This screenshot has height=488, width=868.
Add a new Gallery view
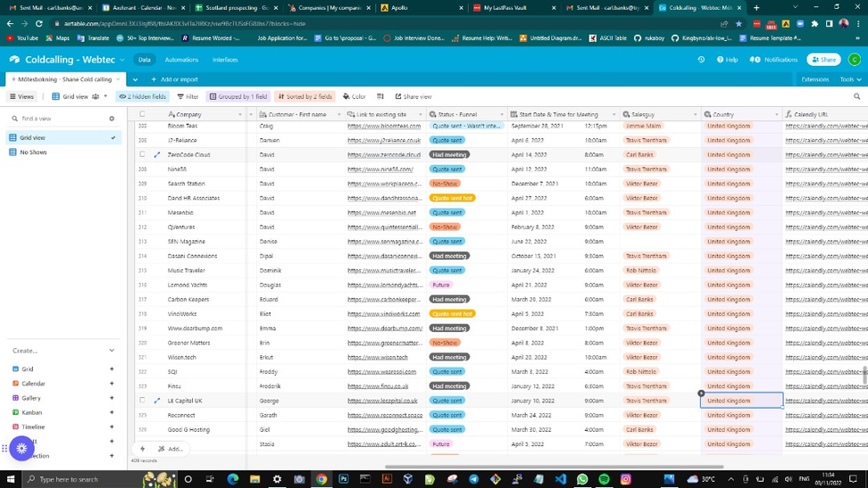tap(112, 398)
